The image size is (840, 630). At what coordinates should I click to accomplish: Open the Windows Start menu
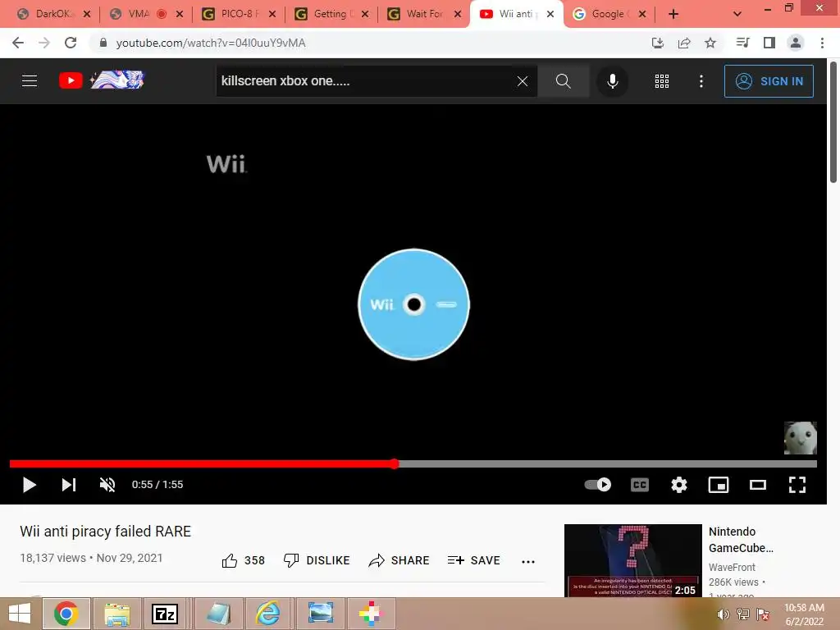(x=20, y=614)
